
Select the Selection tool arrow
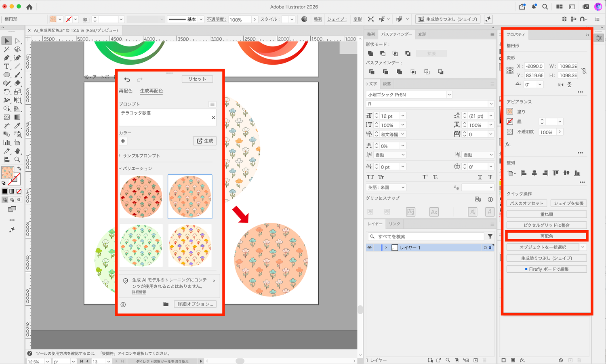coord(6,41)
